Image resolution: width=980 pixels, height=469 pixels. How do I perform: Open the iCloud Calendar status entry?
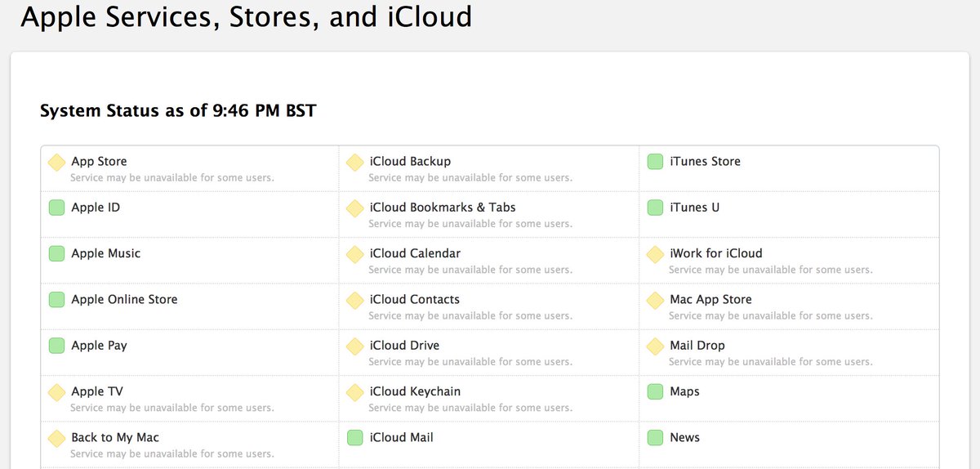489,261
